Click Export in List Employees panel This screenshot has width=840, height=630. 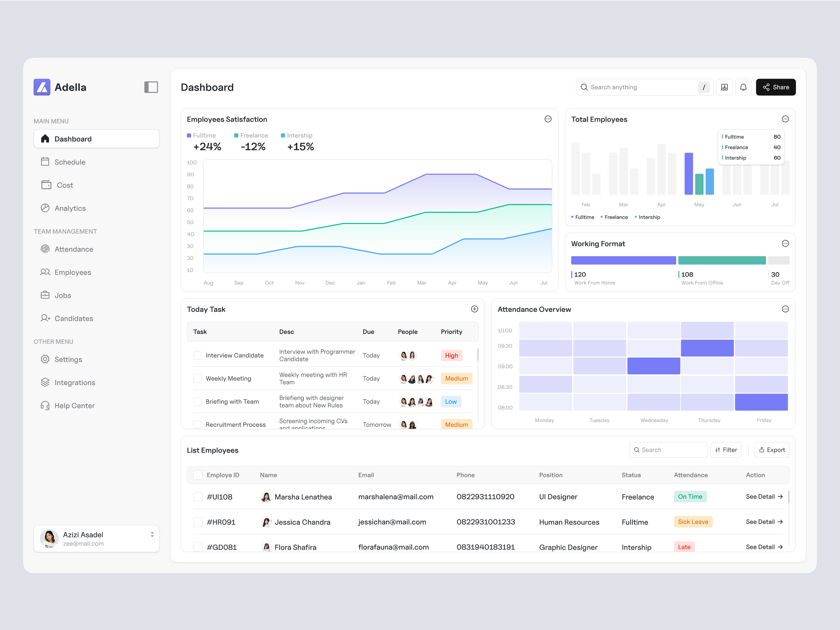pyautogui.click(x=772, y=450)
